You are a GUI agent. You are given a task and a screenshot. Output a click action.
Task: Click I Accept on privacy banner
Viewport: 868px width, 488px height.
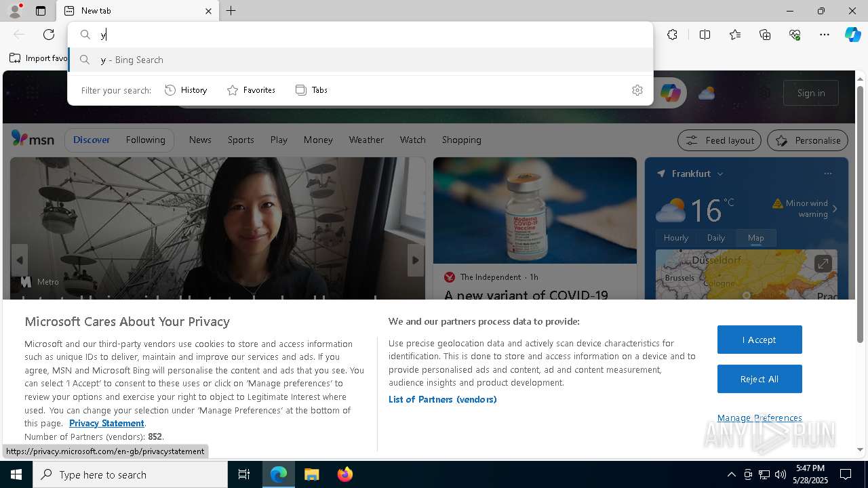(x=759, y=340)
